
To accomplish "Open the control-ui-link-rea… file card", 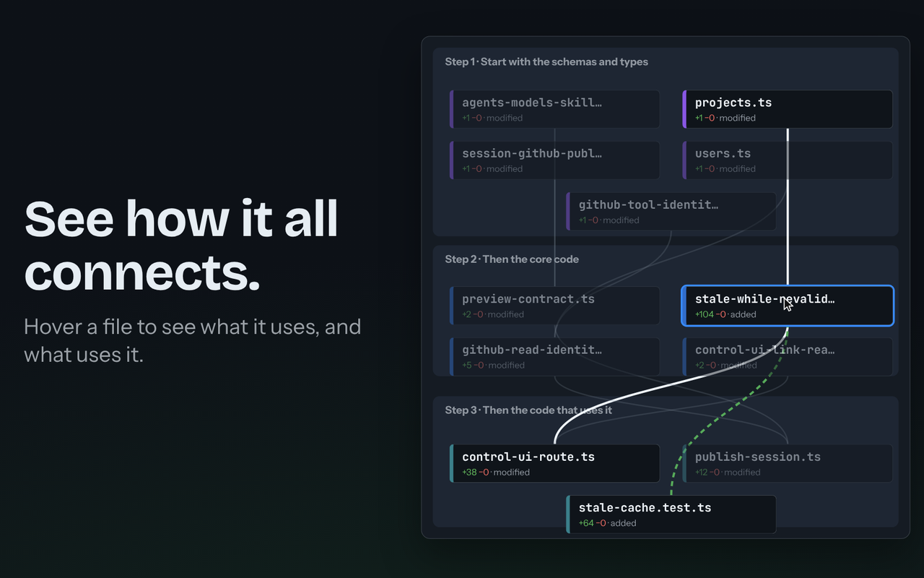I will tap(788, 357).
